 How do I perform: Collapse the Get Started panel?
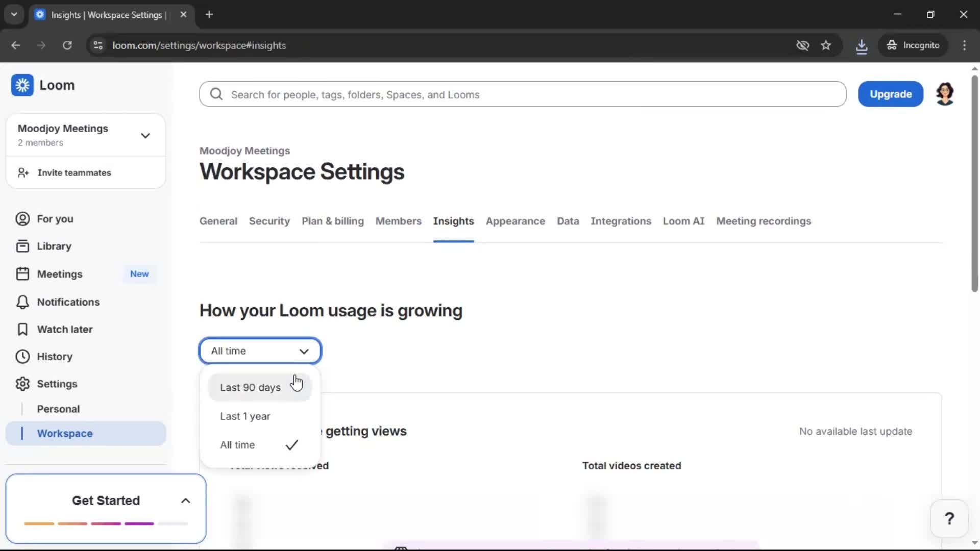coord(185,500)
